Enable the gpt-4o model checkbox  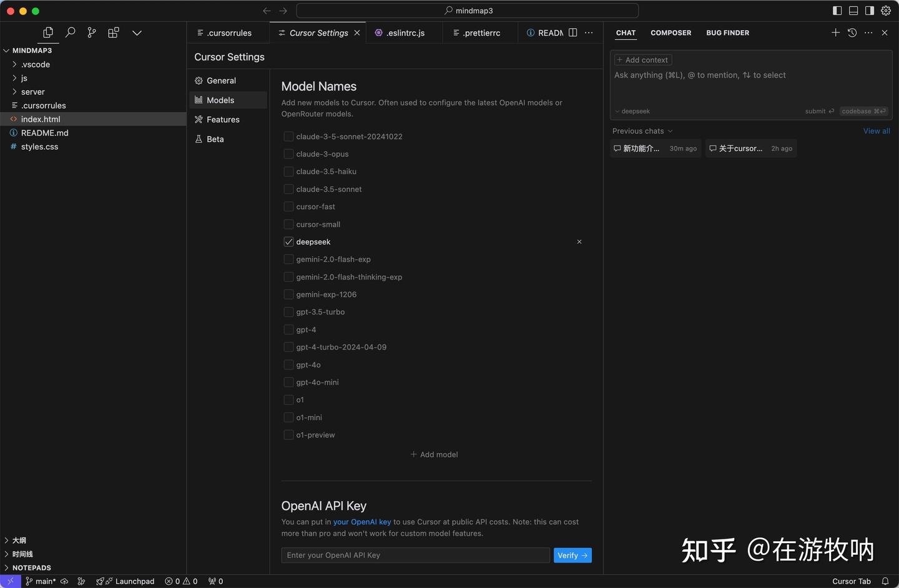click(x=288, y=365)
